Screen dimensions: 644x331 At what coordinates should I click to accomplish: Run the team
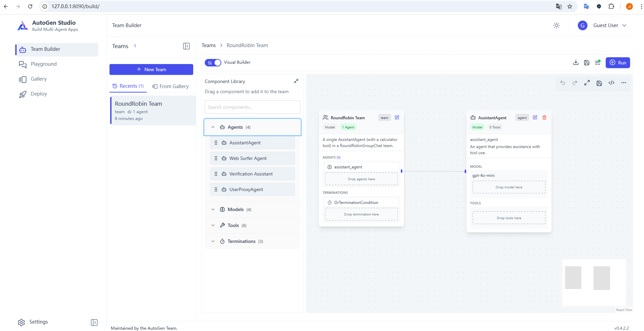pyautogui.click(x=618, y=63)
